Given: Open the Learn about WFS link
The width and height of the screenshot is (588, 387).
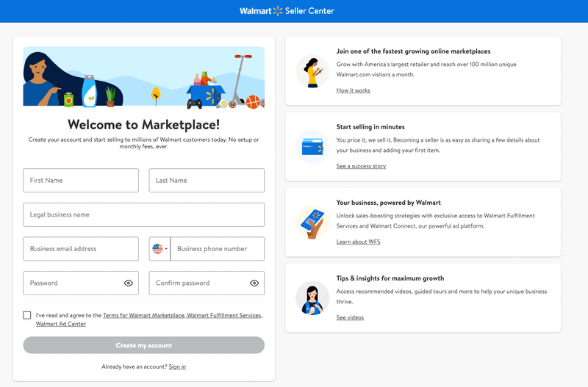Looking at the screenshot, I should (358, 242).
